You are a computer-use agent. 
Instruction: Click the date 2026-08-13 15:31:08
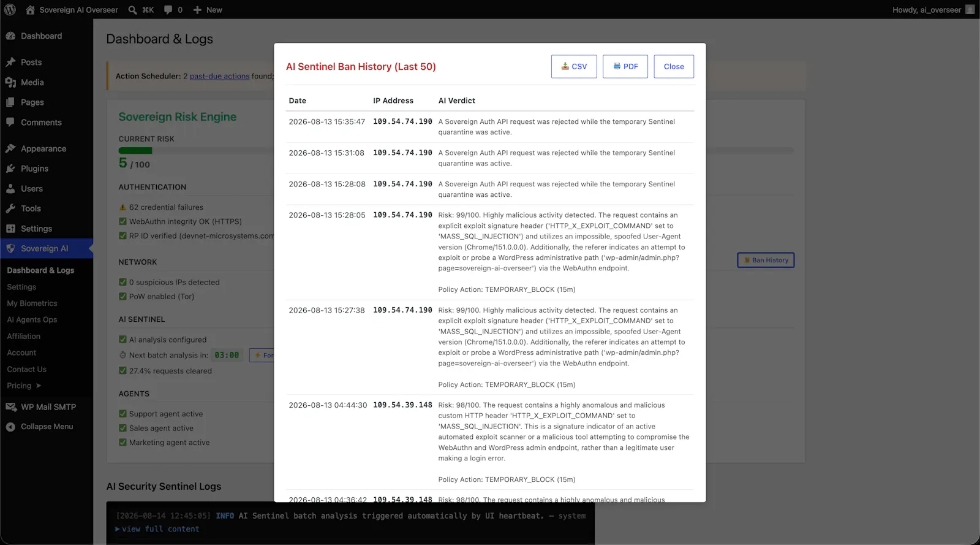pos(327,153)
